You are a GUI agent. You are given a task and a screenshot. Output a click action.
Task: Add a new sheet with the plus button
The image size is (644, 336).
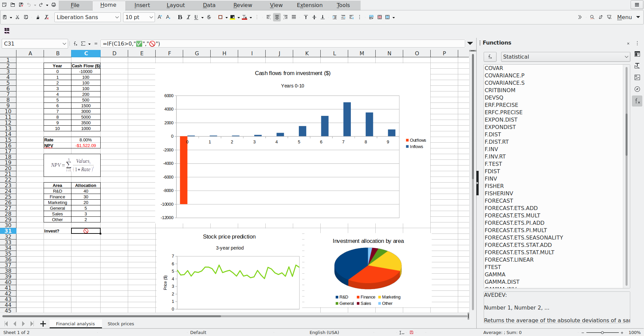[43, 324]
